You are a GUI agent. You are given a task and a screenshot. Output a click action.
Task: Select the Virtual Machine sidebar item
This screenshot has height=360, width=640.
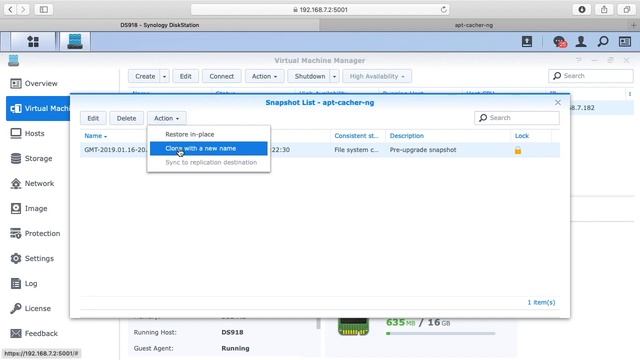(x=38, y=109)
